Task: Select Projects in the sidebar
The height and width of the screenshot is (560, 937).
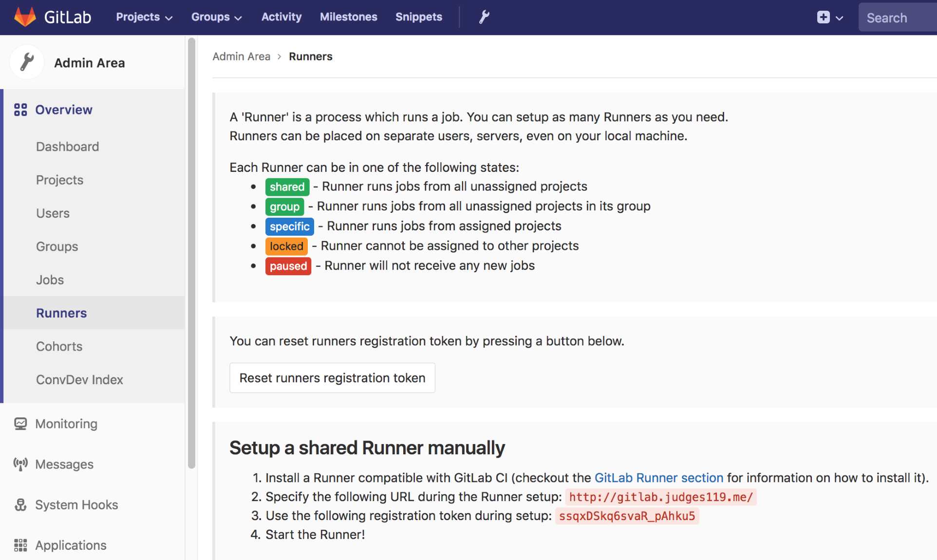Action: 59,180
